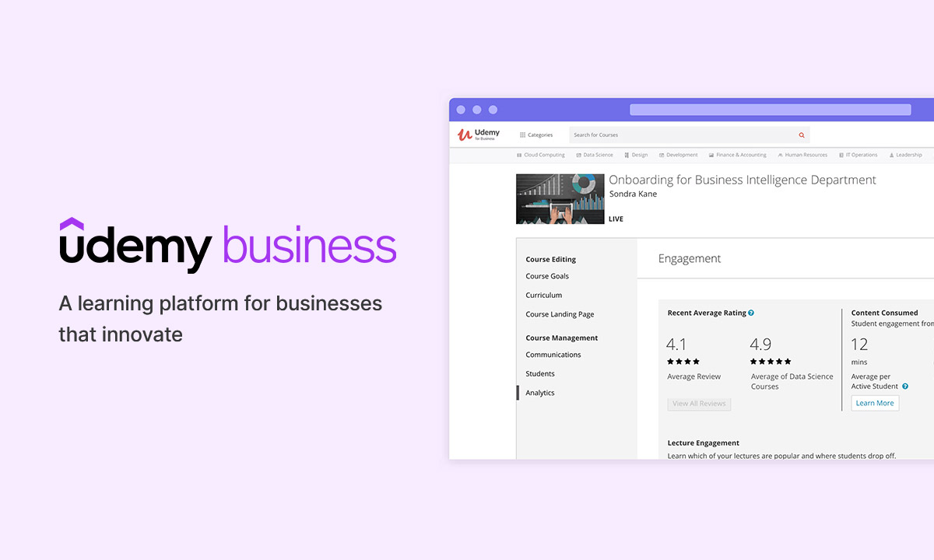Open Students in sidebar
This screenshot has width=934, height=560.
[x=540, y=374]
